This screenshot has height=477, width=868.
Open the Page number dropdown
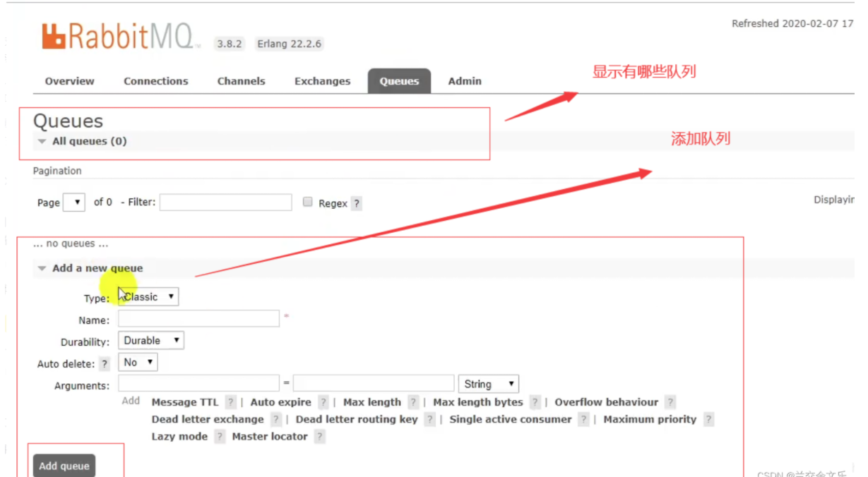[x=74, y=203]
